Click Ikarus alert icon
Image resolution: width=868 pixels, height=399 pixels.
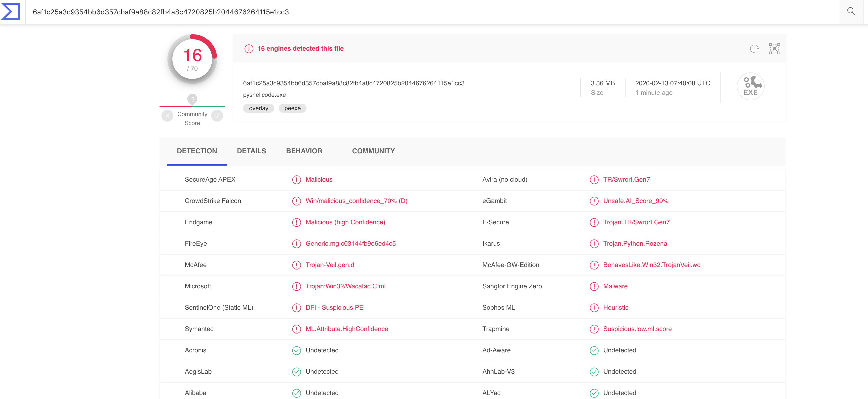click(x=594, y=244)
